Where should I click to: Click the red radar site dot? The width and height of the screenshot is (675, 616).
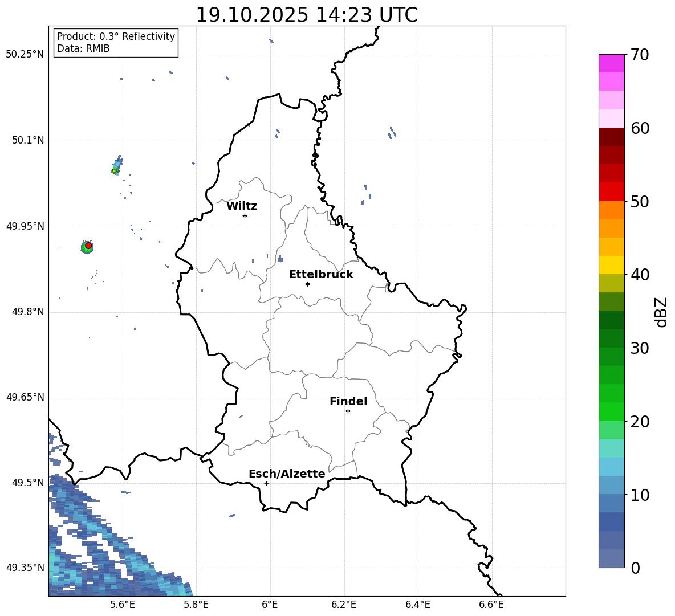tap(88, 246)
